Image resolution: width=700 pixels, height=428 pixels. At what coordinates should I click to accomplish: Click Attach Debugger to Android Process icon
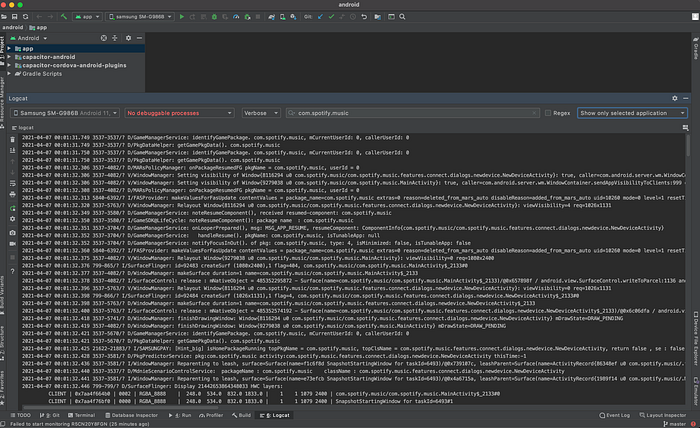point(247,17)
